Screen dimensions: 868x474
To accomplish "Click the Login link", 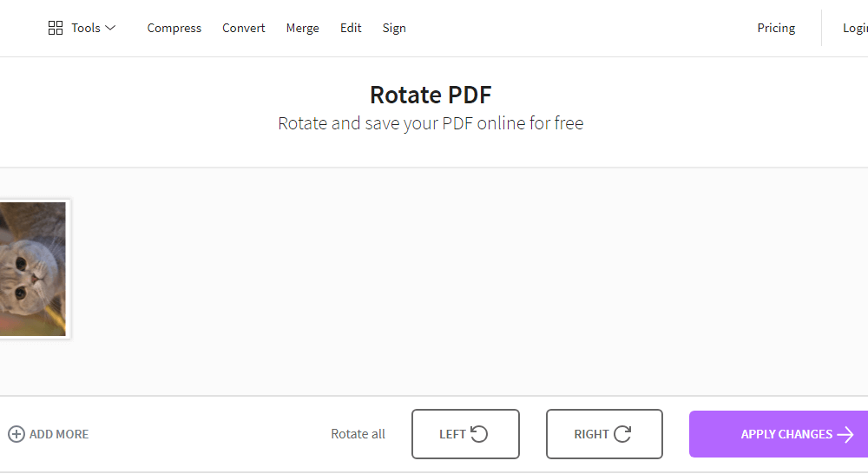I will tap(855, 28).
